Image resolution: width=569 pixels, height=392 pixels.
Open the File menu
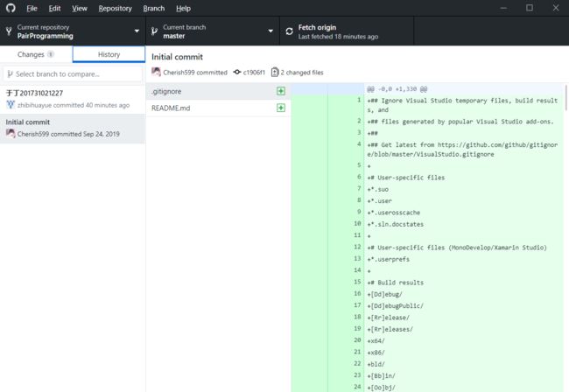[x=32, y=9]
